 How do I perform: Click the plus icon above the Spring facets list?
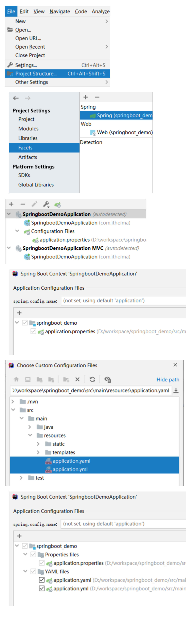point(85,97)
